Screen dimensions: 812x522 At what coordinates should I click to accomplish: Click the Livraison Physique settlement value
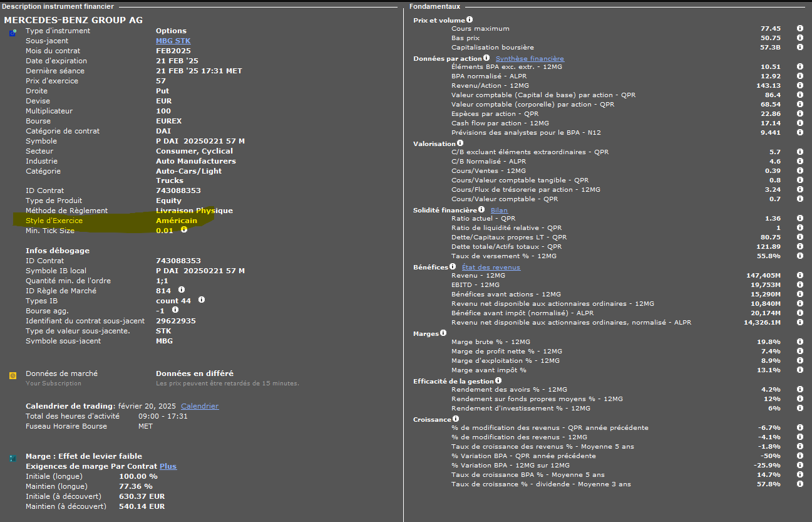point(194,211)
